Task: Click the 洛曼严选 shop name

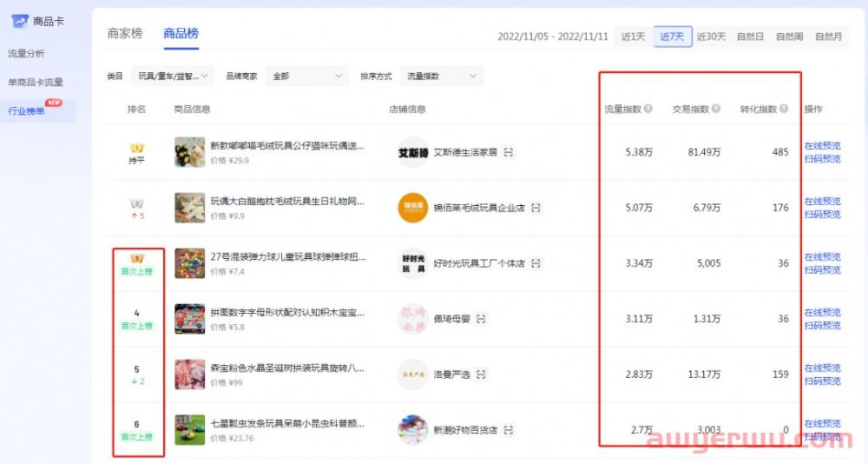Action: click(451, 375)
